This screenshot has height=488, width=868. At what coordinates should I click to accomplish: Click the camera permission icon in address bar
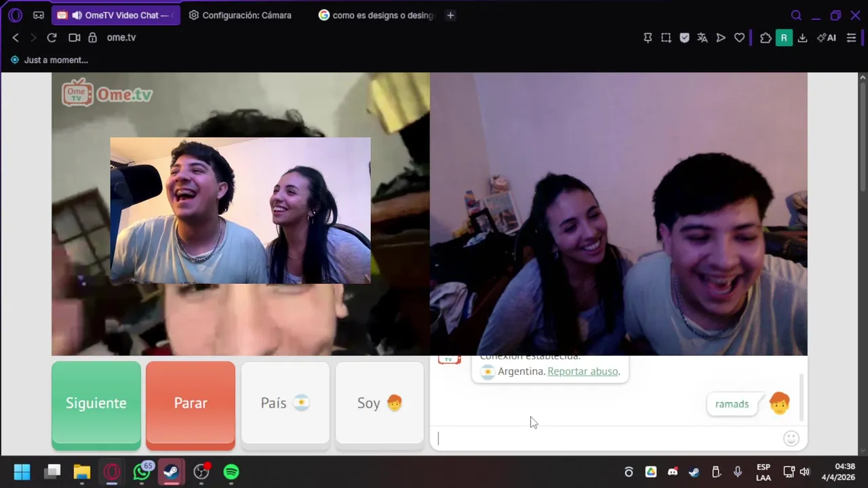click(75, 37)
